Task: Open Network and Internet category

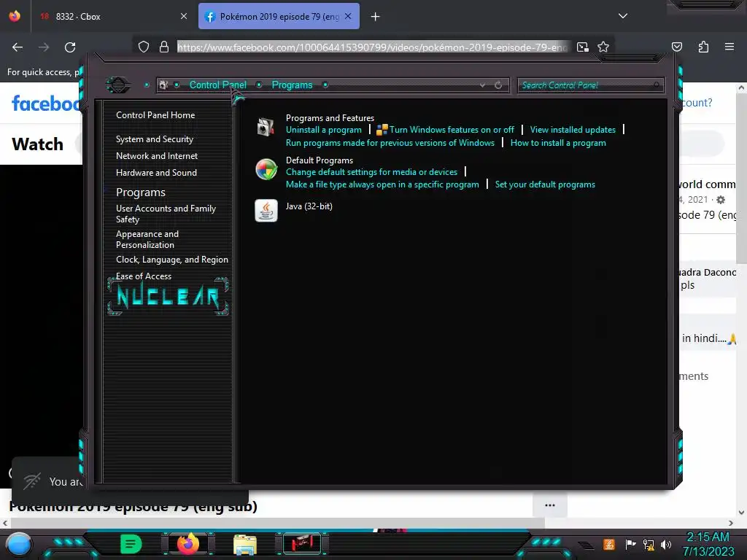Action: tap(157, 156)
